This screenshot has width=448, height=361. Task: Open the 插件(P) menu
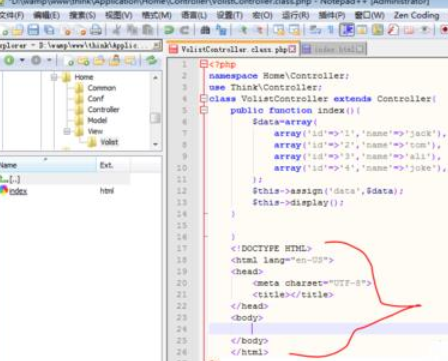[332, 15]
